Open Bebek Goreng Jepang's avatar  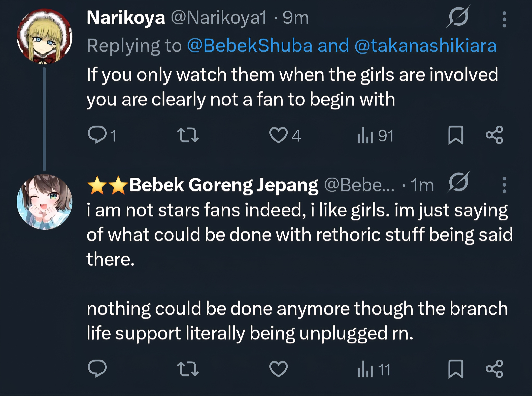(44, 202)
